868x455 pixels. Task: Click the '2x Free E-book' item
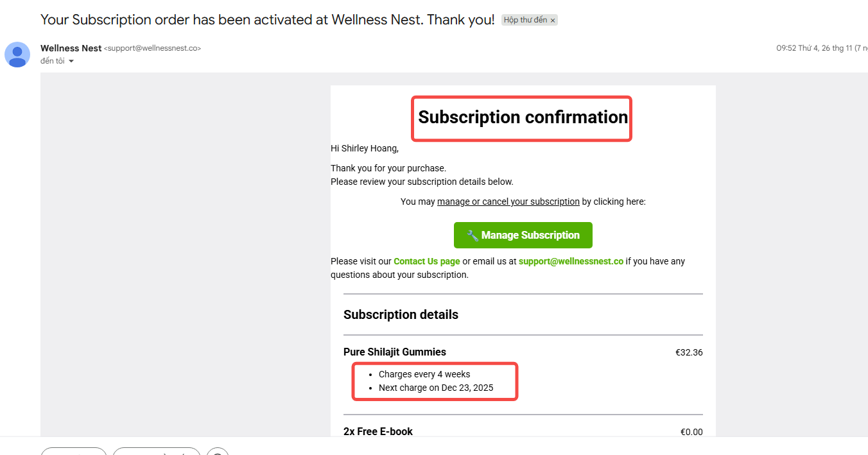click(x=378, y=431)
